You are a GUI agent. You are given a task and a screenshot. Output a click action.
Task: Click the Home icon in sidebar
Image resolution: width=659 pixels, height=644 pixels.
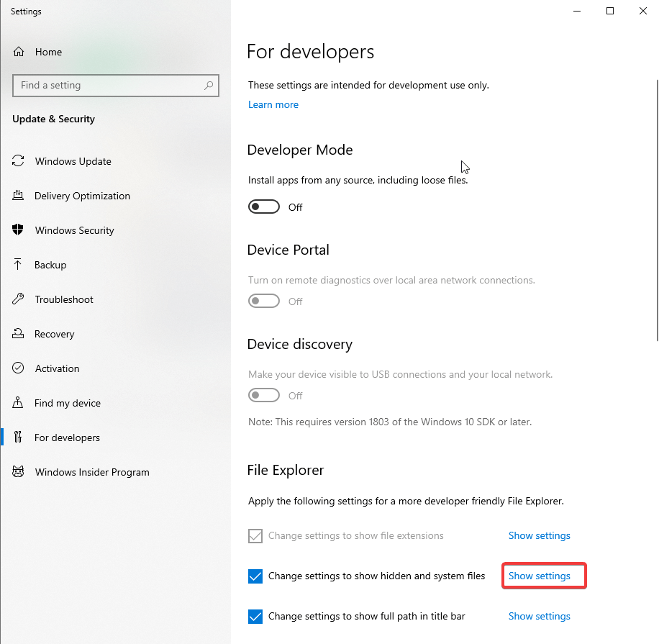point(19,52)
